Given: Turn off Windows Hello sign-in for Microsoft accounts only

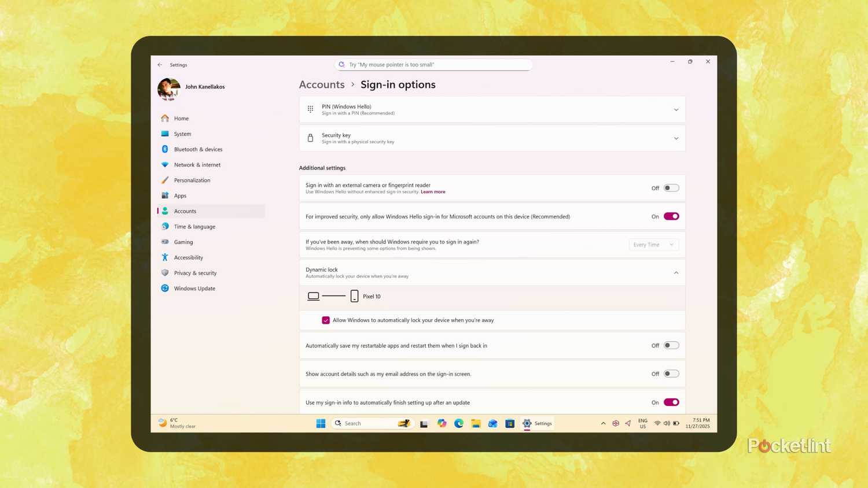Looking at the screenshot, I should coord(671,216).
